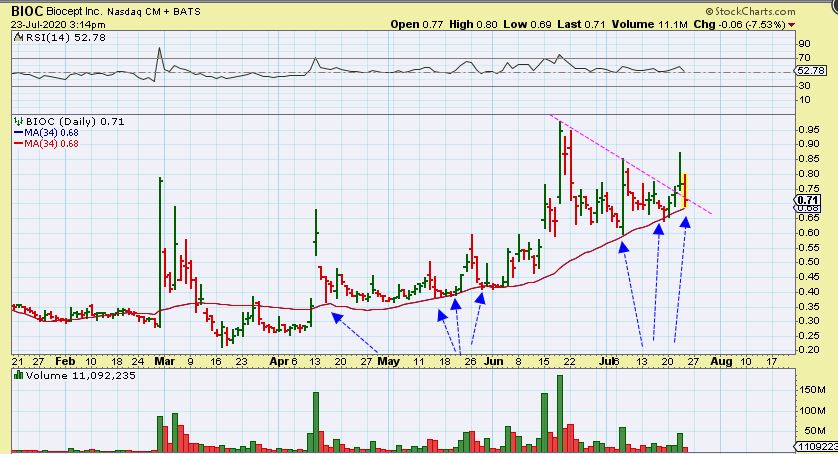Click the 90 level on RSI axis
This screenshot has height=454, width=838.
[804, 44]
